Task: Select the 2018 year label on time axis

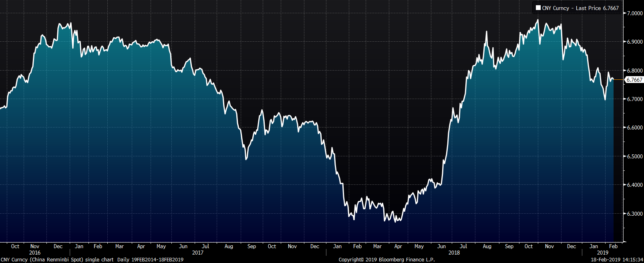Action: [x=454, y=253]
